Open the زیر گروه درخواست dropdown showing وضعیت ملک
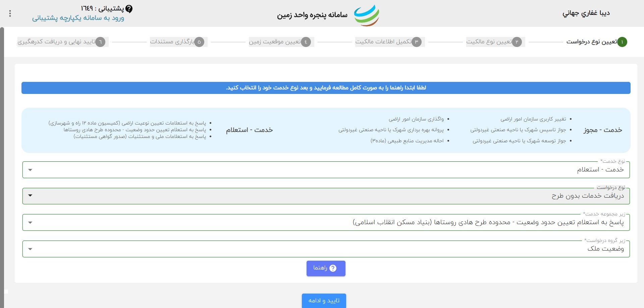This screenshot has width=644, height=308. [x=31, y=249]
